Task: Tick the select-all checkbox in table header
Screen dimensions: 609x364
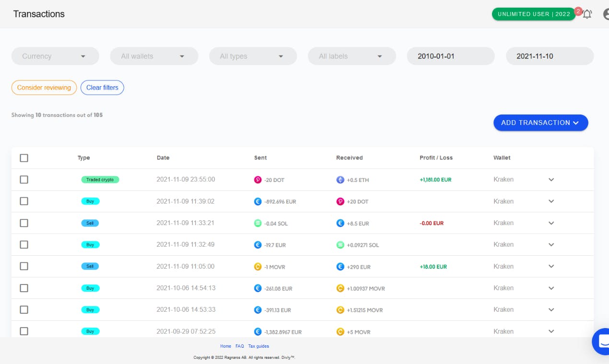Action: 24,158
